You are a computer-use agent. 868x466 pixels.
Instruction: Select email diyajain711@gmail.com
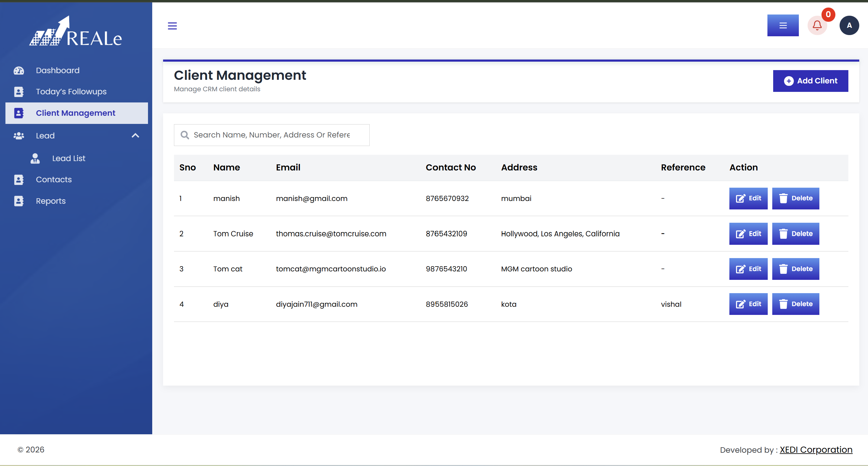[317, 304]
